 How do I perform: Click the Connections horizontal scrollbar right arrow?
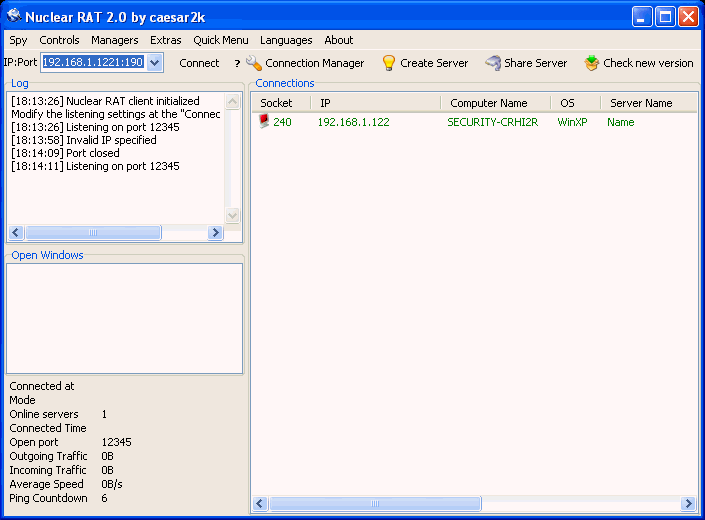coord(688,503)
